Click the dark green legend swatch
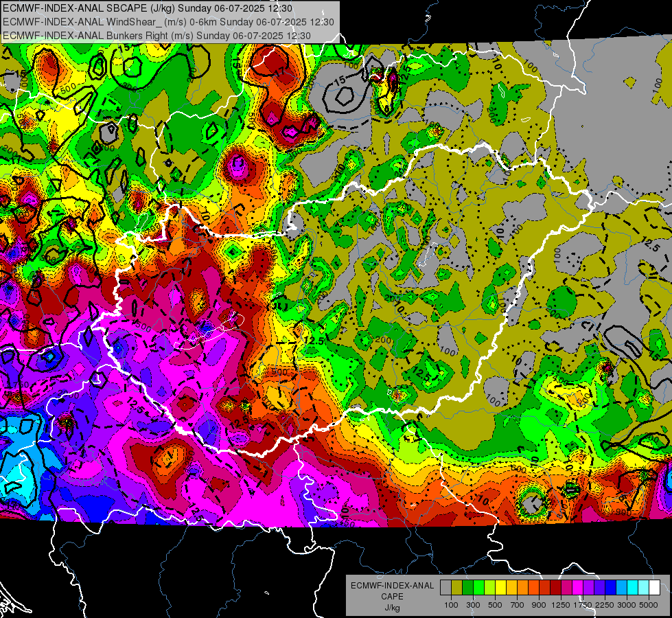 467,588
